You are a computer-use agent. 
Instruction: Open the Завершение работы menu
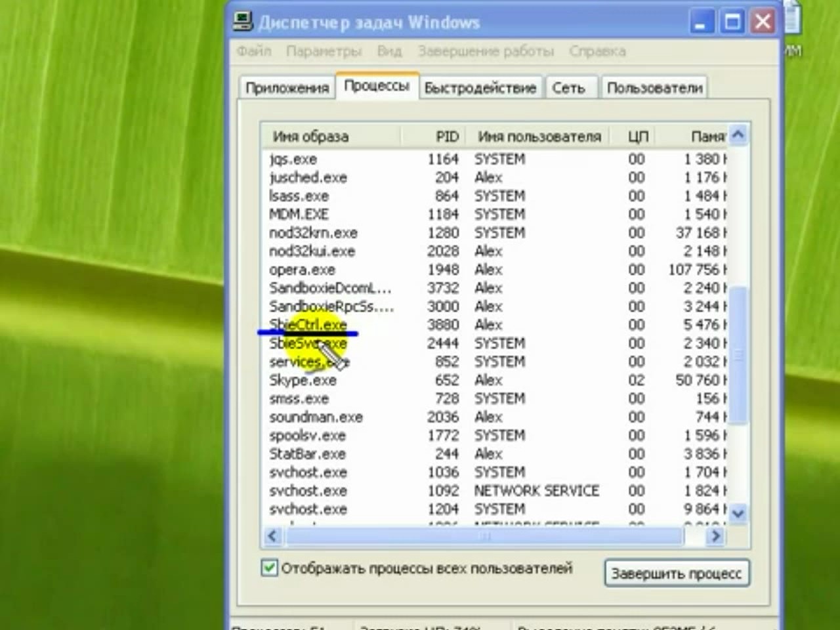pyautogui.click(x=486, y=51)
